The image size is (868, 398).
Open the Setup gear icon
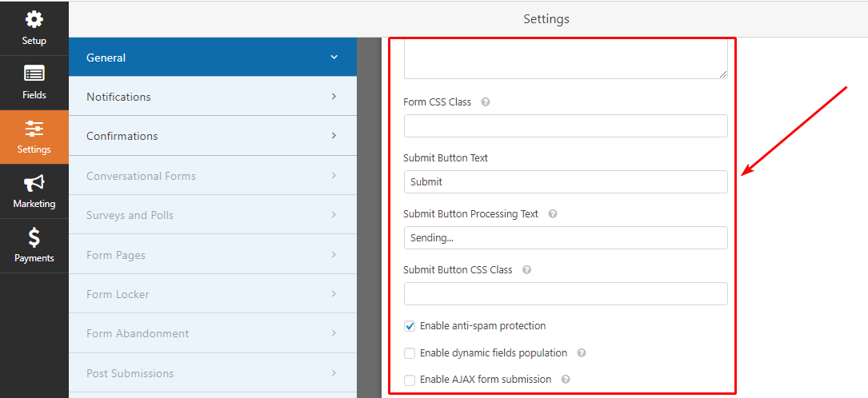34,20
